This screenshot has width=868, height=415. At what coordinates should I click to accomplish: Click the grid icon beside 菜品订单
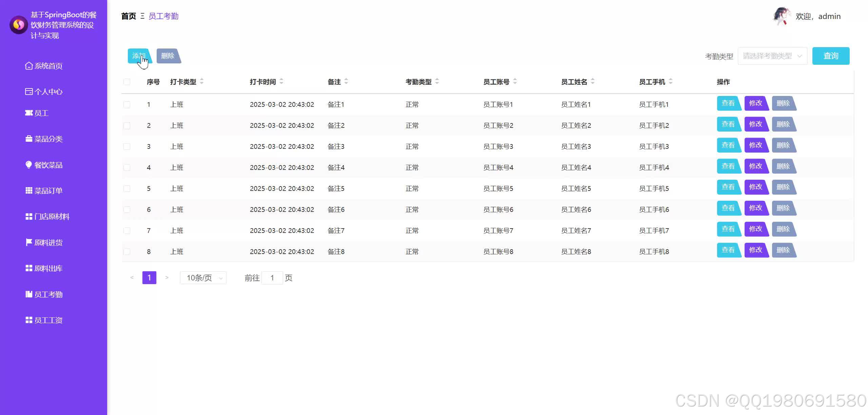pyautogui.click(x=29, y=191)
